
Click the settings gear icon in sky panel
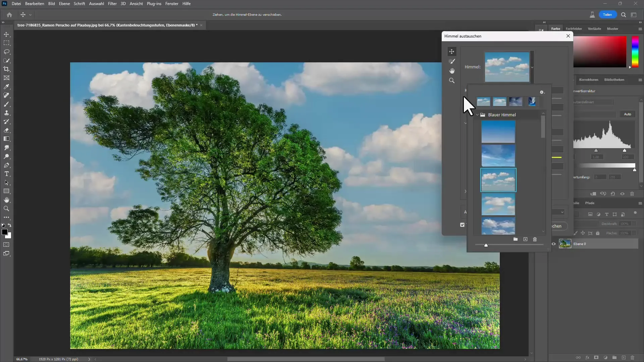[541, 92]
